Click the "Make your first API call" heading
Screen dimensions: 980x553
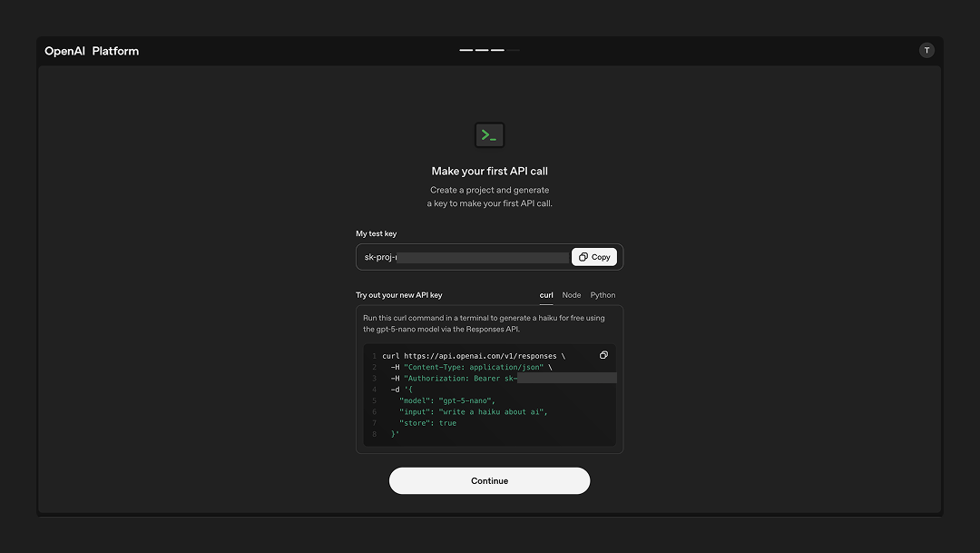point(489,171)
